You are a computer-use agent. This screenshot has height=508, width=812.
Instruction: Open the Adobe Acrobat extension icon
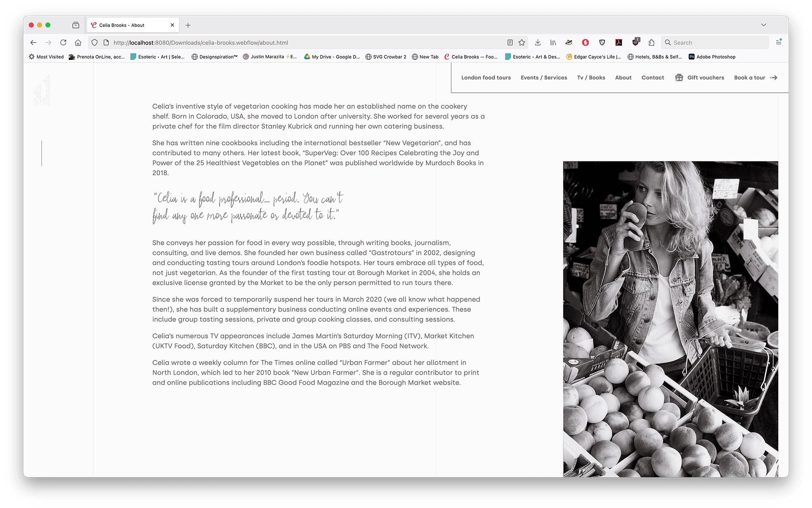619,42
